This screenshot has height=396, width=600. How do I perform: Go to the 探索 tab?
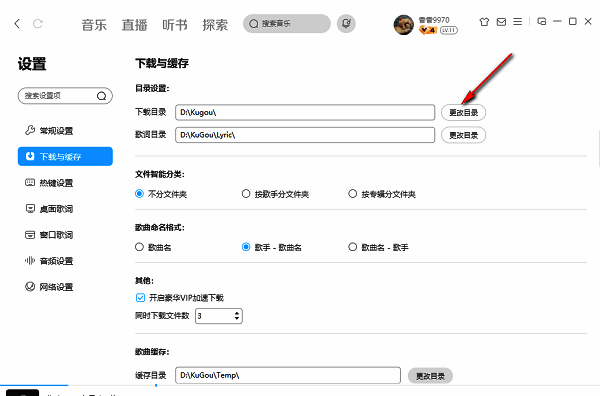coord(215,25)
